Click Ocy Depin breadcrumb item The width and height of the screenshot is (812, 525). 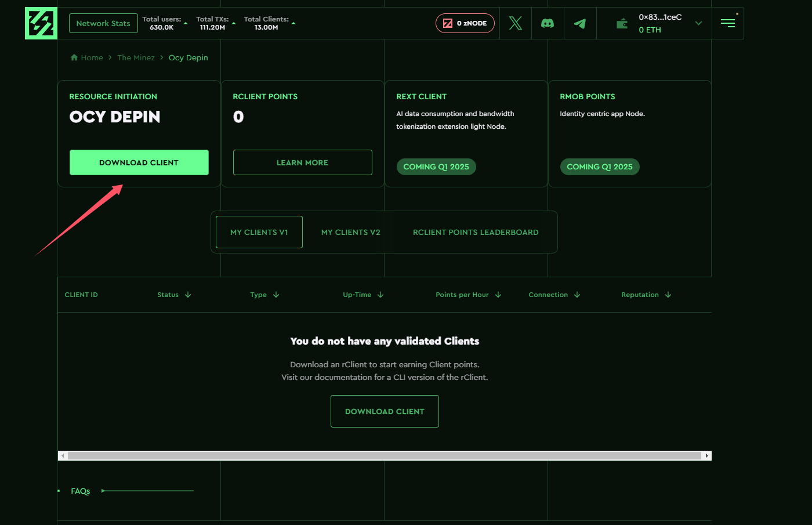coord(188,57)
